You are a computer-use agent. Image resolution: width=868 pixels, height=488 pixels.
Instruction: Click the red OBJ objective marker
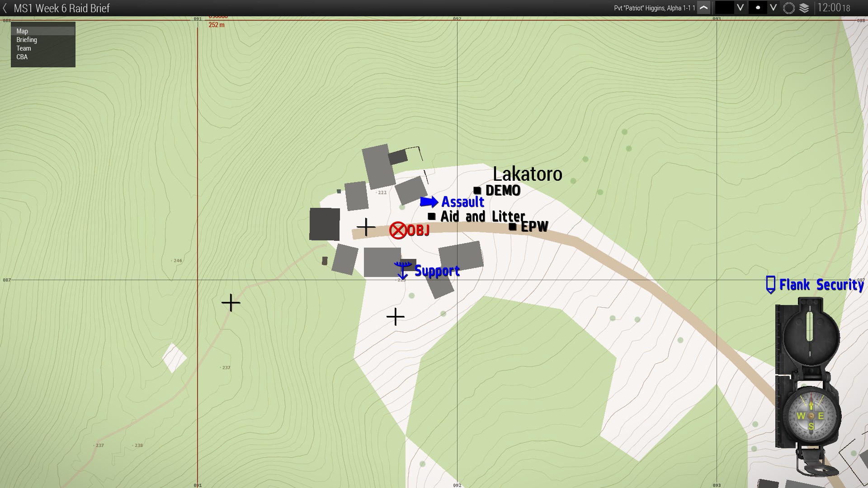398,230
